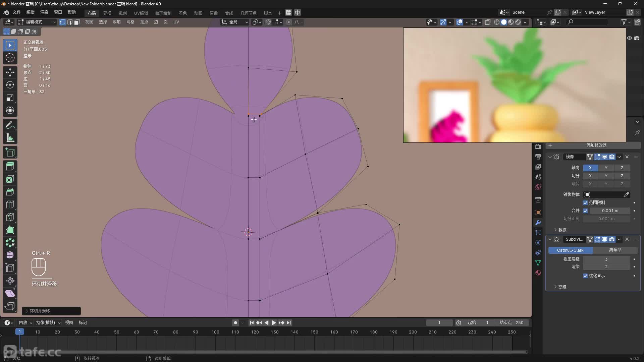
Task: Uncheck the 优化显示 checkbox
Action: pos(585,276)
